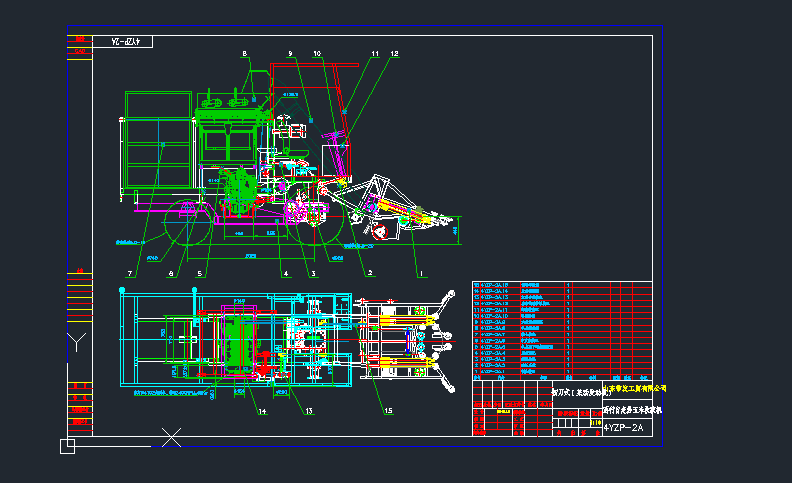Select the red cab roof outline
The image size is (792, 483).
click(x=314, y=65)
